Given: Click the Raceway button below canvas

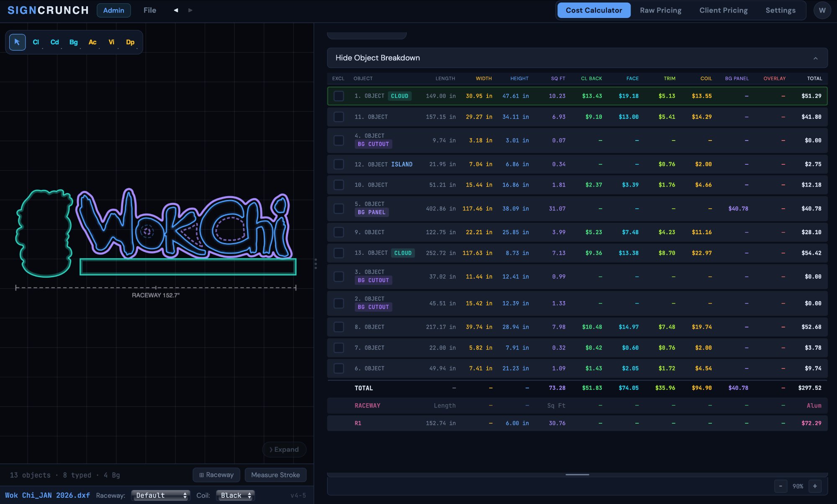Looking at the screenshot, I should tap(216, 475).
